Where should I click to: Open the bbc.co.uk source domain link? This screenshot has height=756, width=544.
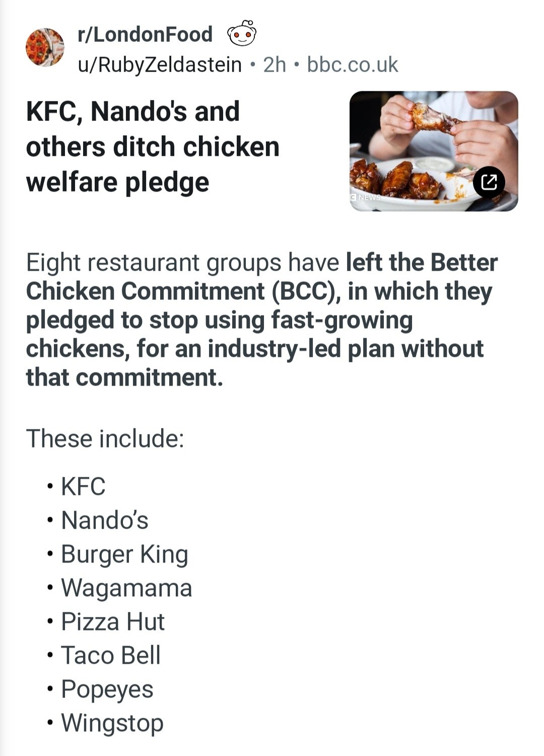click(x=353, y=65)
